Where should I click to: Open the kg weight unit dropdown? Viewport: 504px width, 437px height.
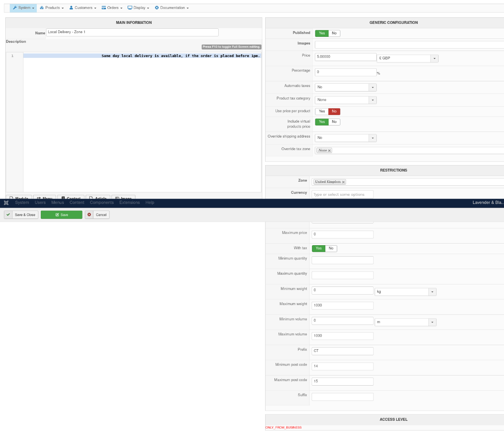(x=406, y=292)
